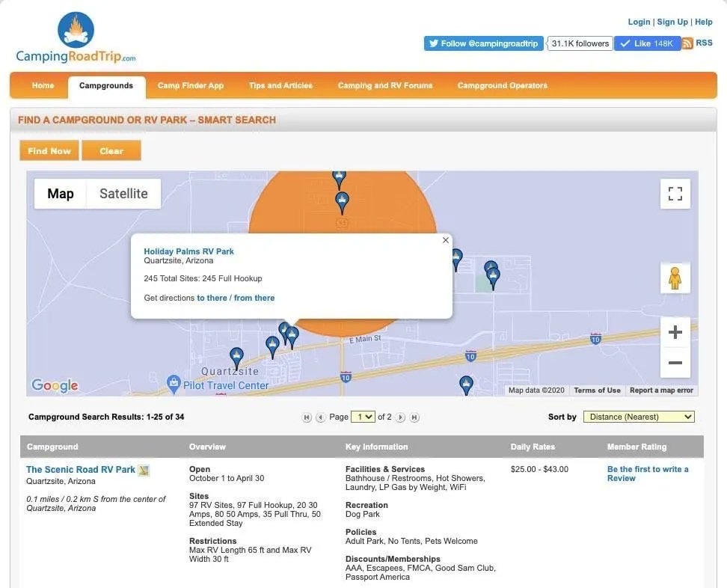The width and height of the screenshot is (727, 588).
Task: Go to last results page
Action: [414, 417]
